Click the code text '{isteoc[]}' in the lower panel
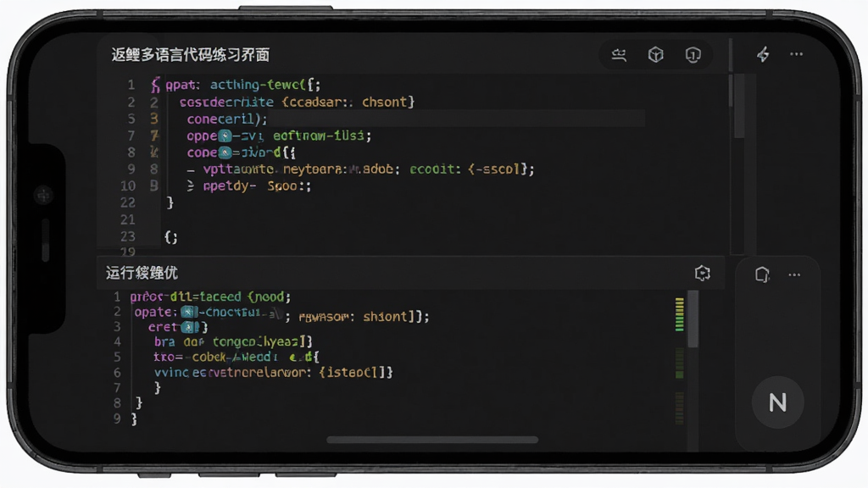The height and width of the screenshot is (488, 868). [x=356, y=373]
